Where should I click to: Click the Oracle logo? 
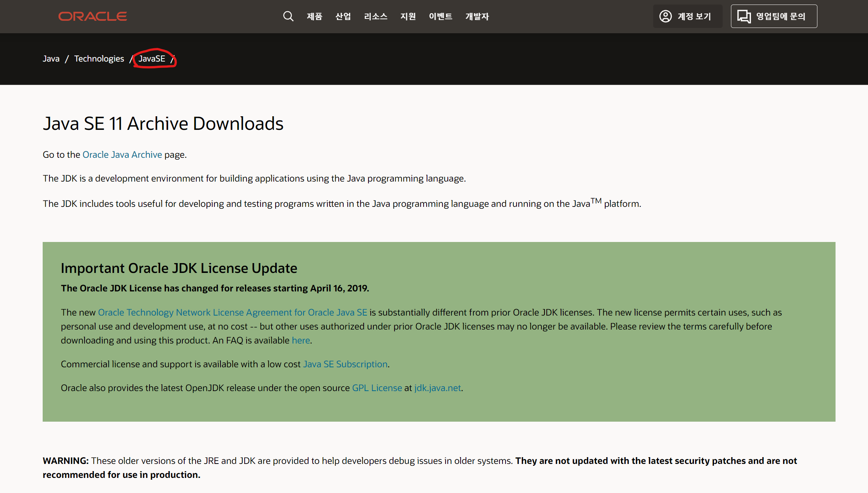point(93,16)
